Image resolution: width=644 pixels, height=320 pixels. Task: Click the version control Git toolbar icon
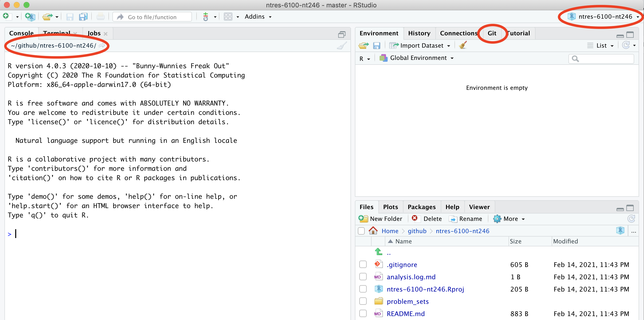205,17
